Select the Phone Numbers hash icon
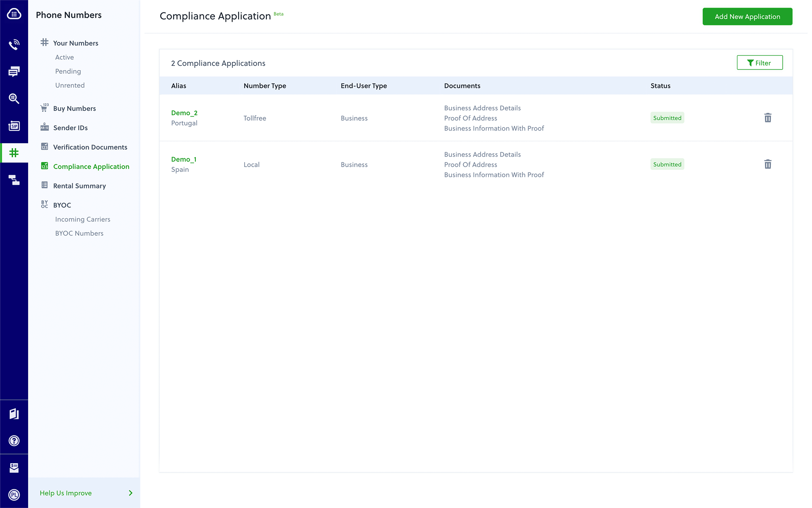The height and width of the screenshot is (508, 812). tap(14, 152)
